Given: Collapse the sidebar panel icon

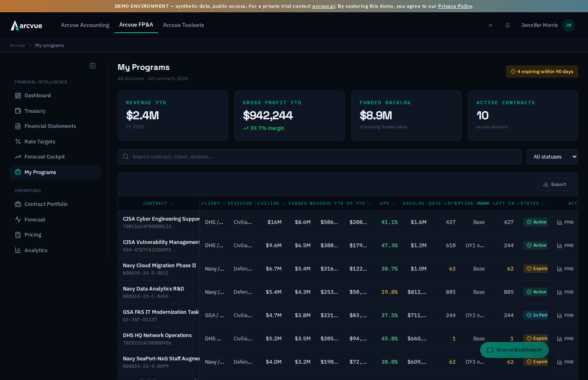Looking at the screenshot, I should tap(93, 66).
